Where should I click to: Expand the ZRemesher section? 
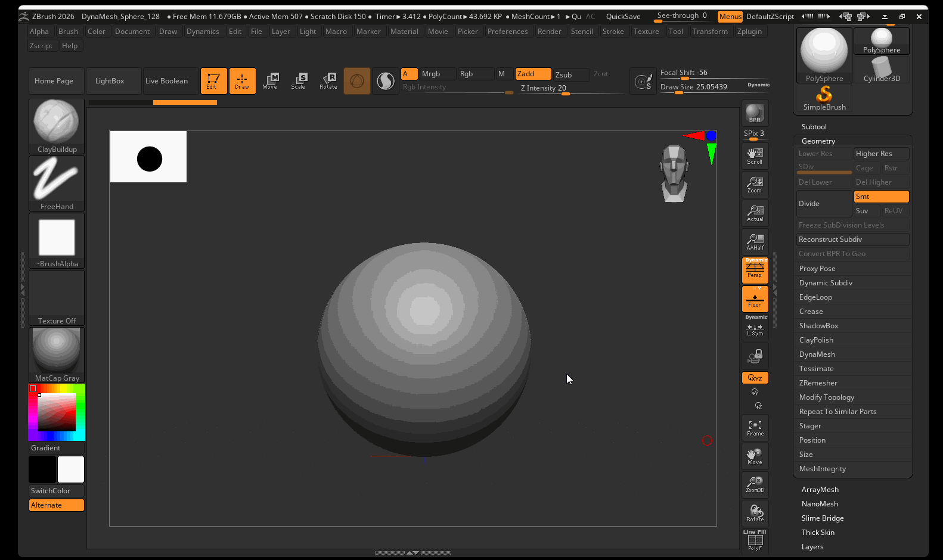pos(818,383)
